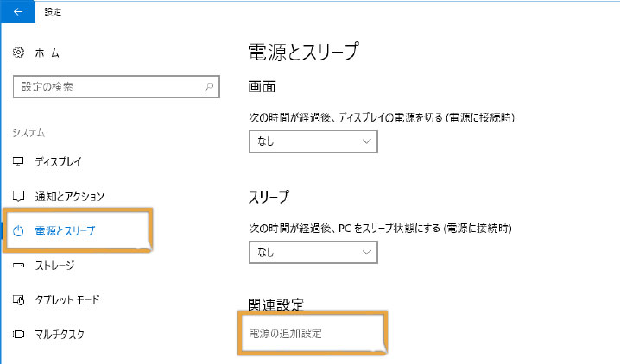Select ストレージ in the sidebar

(x=54, y=266)
